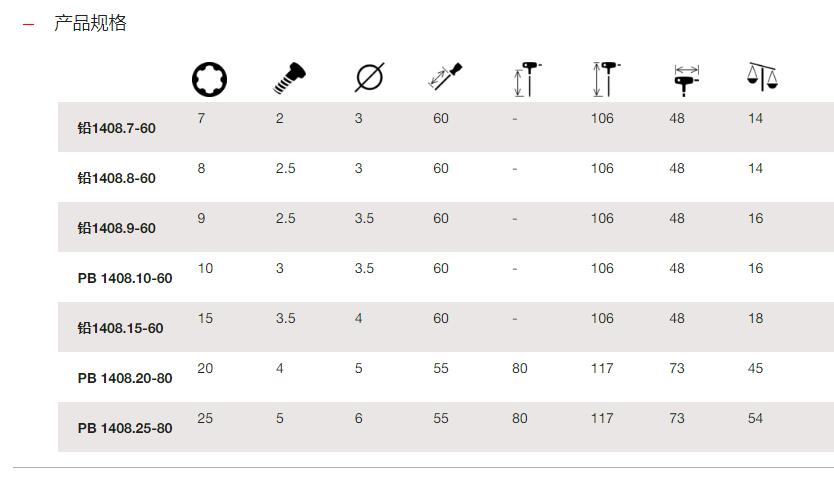The image size is (834, 491).
Task: Click the short T-handle height icon
Action: 528,79
